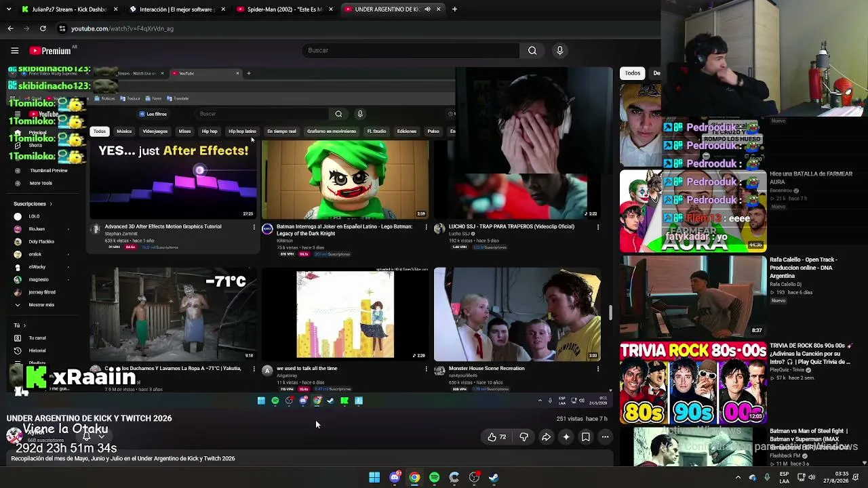The height and width of the screenshot is (488, 868).
Task: Pause the video by clicking the player
Action: coord(309,237)
